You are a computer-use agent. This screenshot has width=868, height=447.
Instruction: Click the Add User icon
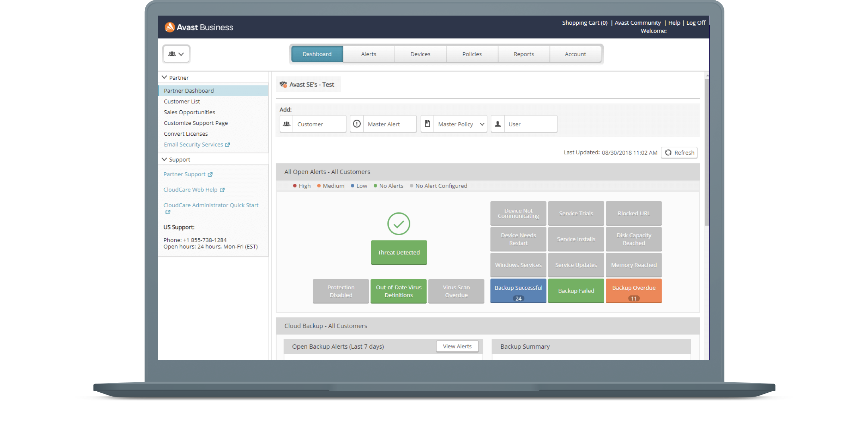point(498,124)
